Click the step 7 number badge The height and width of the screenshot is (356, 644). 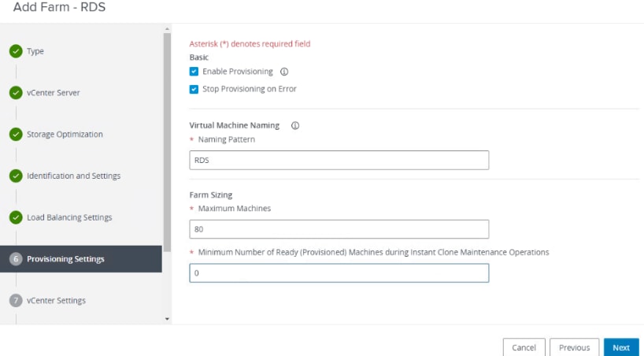16,301
